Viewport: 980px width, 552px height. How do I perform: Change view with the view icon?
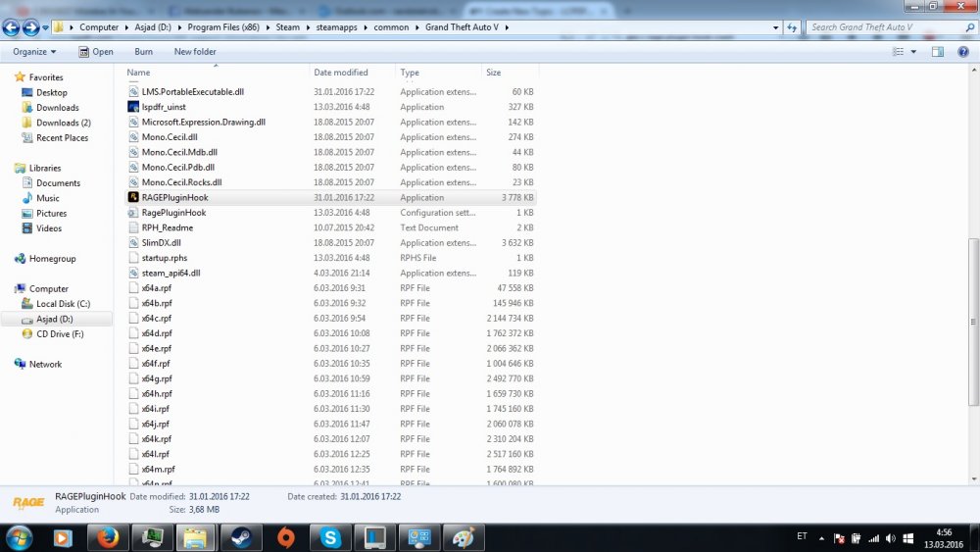point(898,52)
